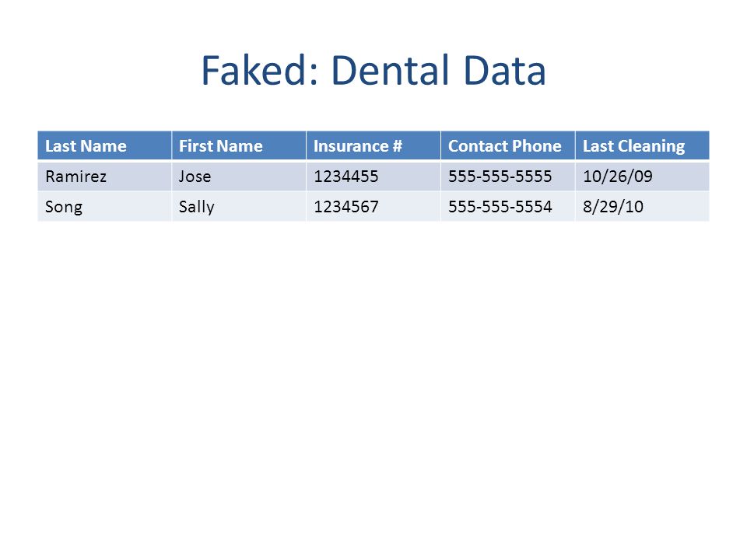Click insurance number 1234455 cell
This screenshot has height=560, width=747.
(373, 177)
